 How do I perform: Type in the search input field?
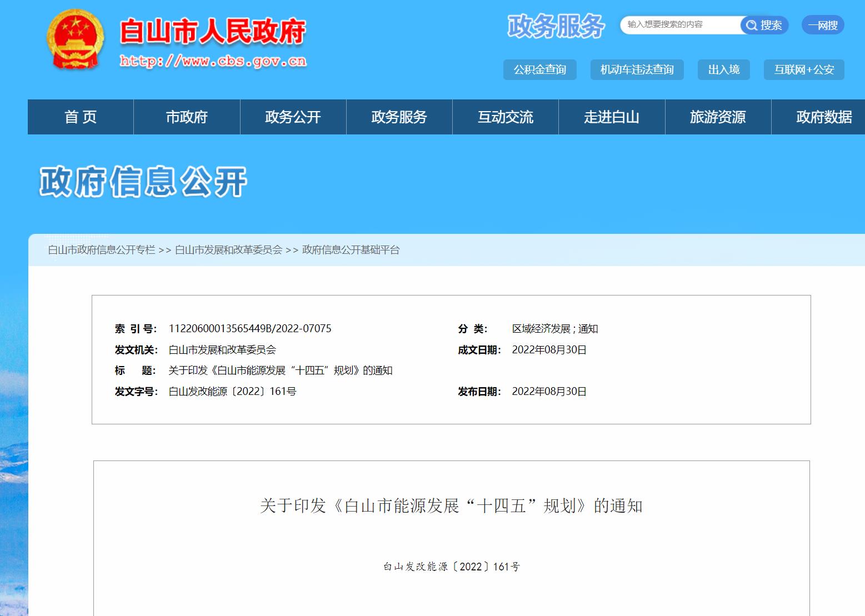click(x=680, y=25)
